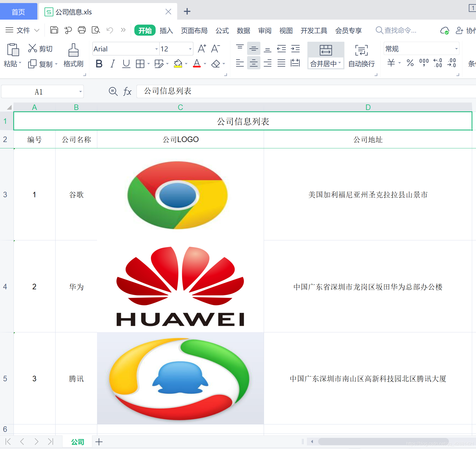The height and width of the screenshot is (449, 476).
Task: Select the Format Painter brush
Action: pyautogui.click(x=74, y=50)
